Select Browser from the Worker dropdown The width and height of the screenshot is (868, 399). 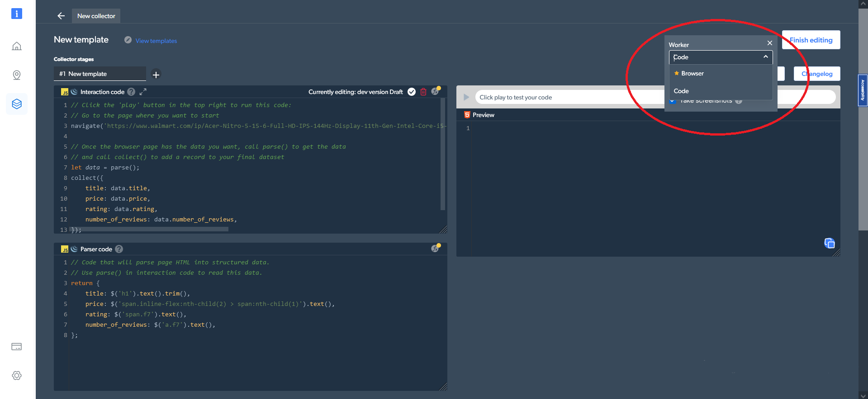pos(692,73)
